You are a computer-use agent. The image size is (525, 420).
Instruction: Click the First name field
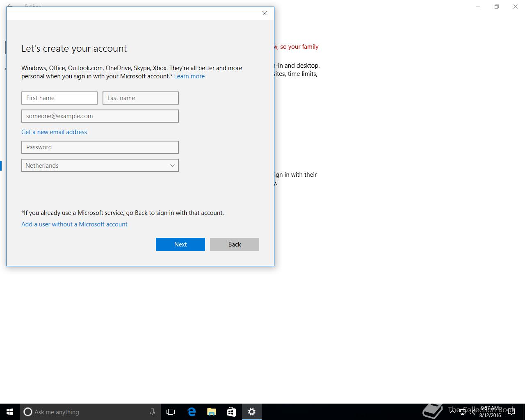(x=59, y=98)
